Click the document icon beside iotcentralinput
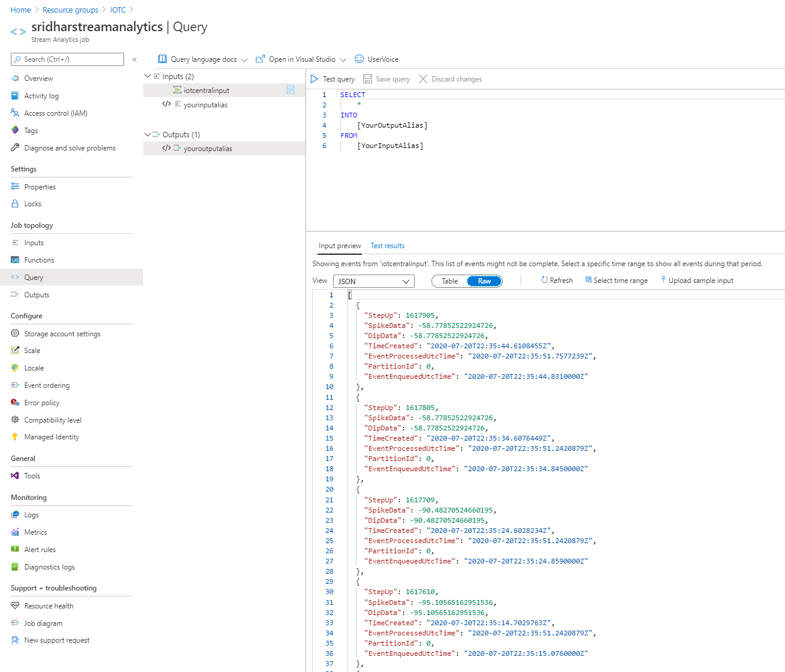 pos(291,89)
